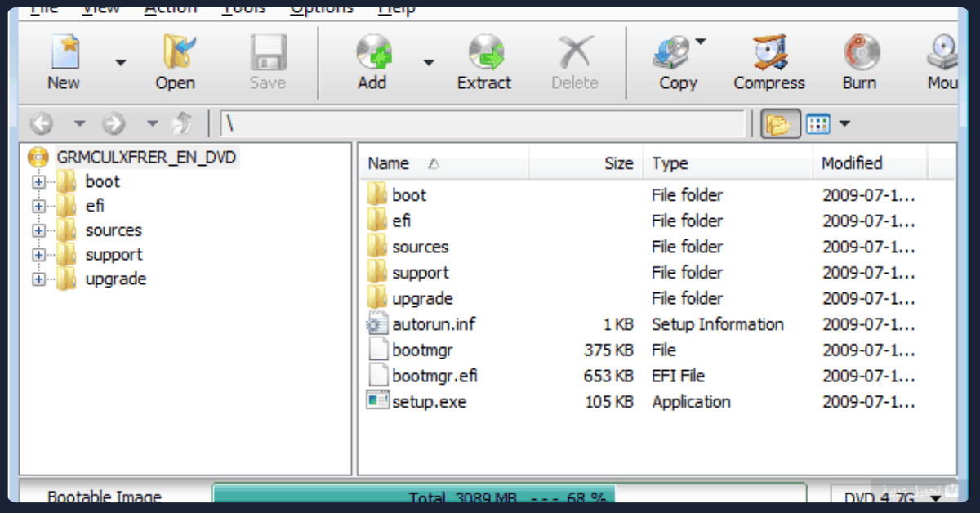
Task: Select the boot folder in file list
Action: click(x=408, y=195)
